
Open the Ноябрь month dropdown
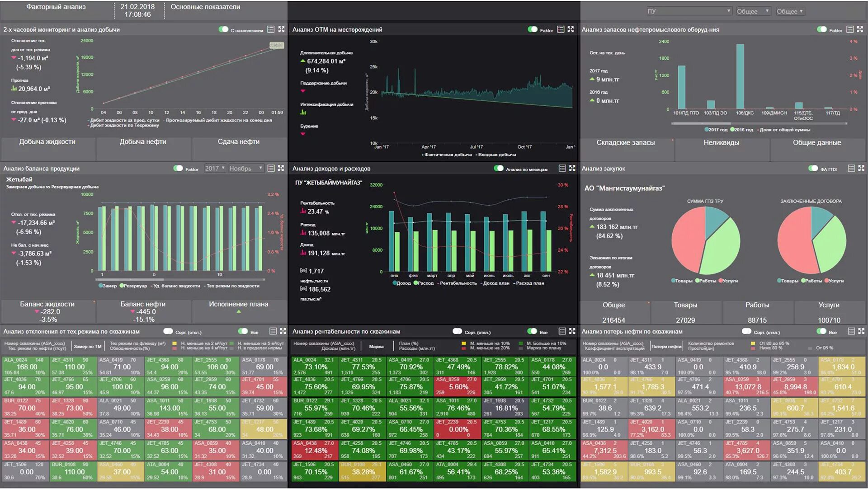245,168
